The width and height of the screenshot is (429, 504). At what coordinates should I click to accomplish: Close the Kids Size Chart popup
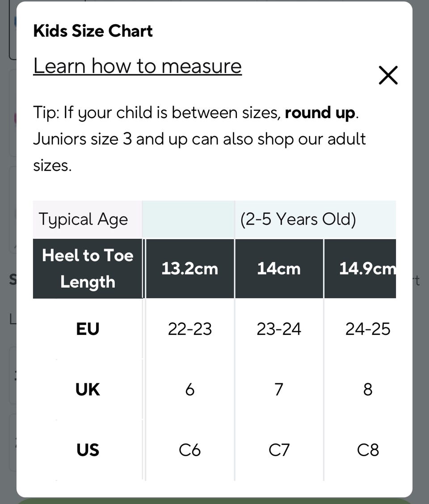point(388,75)
